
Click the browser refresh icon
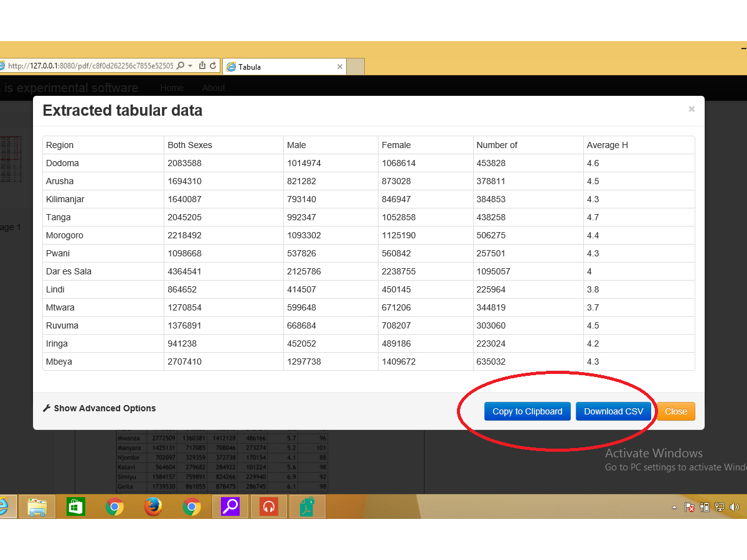tap(213, 65)
